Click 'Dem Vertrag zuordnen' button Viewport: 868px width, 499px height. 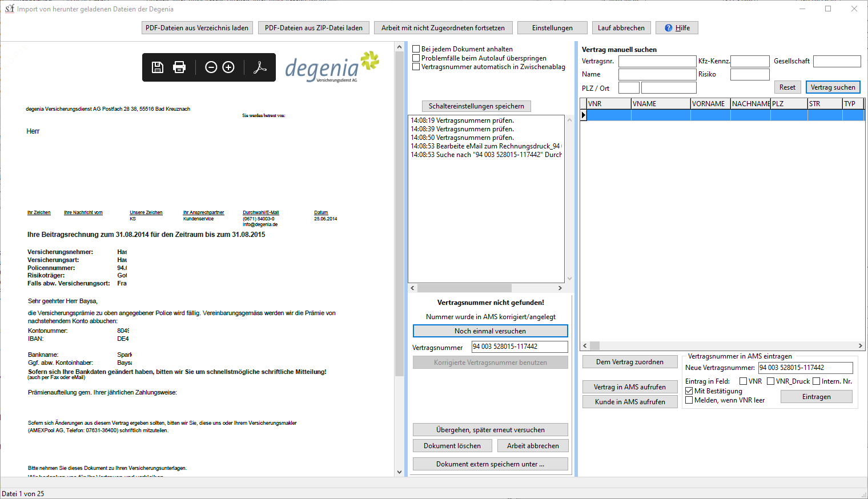[x=629, y=362]
